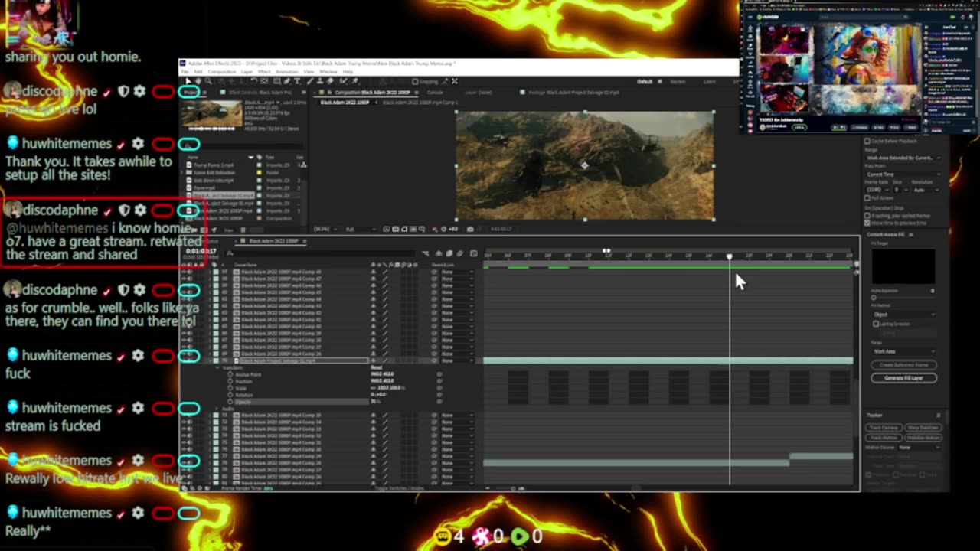980x551 pixels.
Task: Select the Type text tool
Action: click(x=297, y=81)
